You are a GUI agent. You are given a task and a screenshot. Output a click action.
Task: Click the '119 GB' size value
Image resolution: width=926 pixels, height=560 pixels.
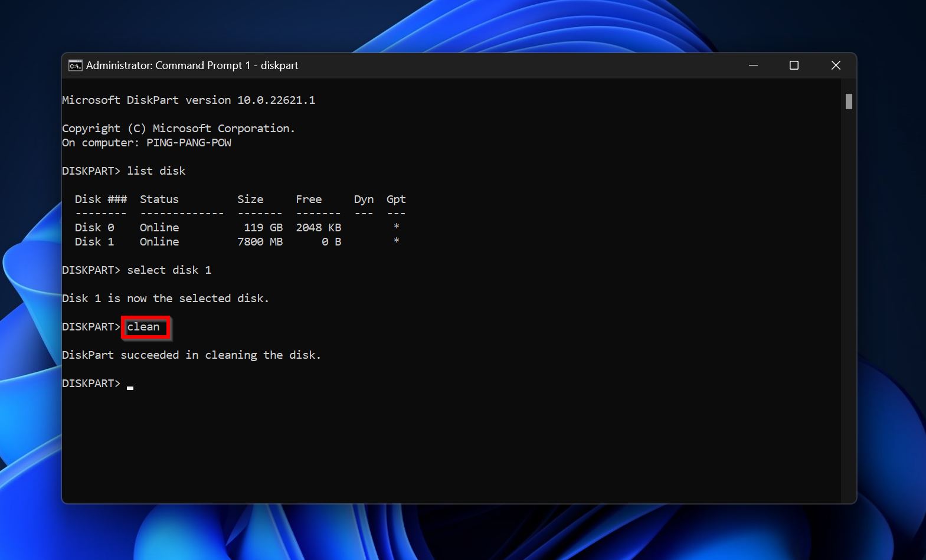coord(263,228)
